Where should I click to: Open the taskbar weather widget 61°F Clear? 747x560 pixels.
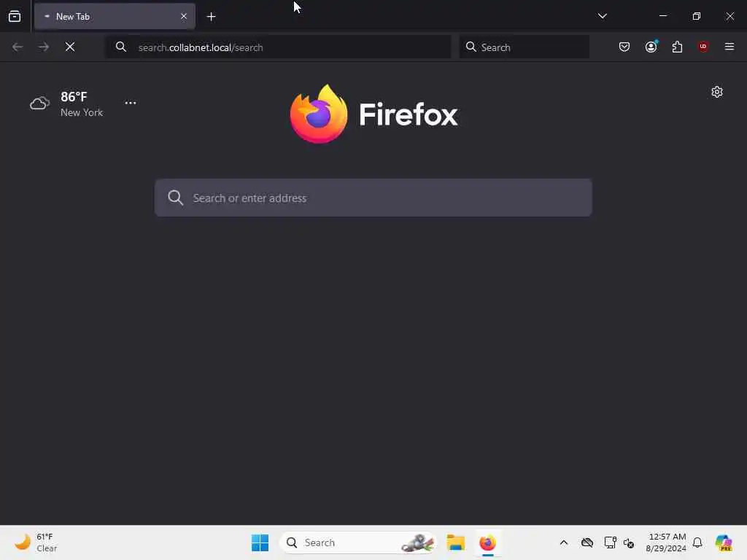point(36,542)
